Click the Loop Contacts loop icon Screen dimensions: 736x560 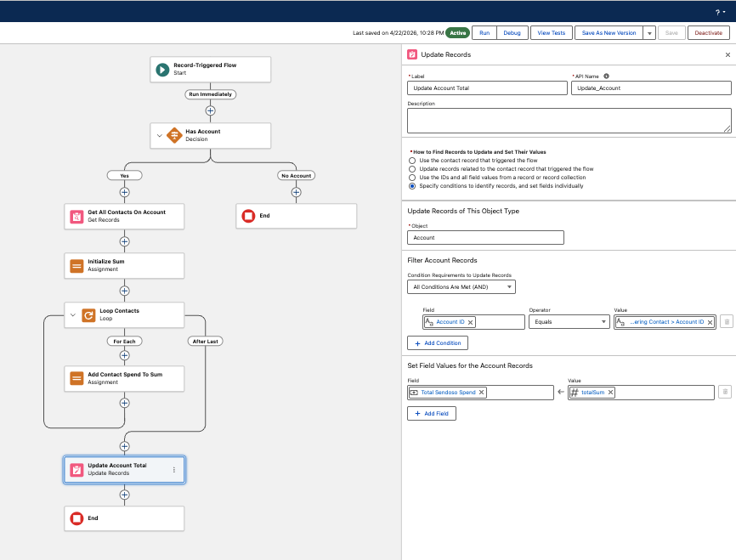pyautogui.click(x=88, y=315)
